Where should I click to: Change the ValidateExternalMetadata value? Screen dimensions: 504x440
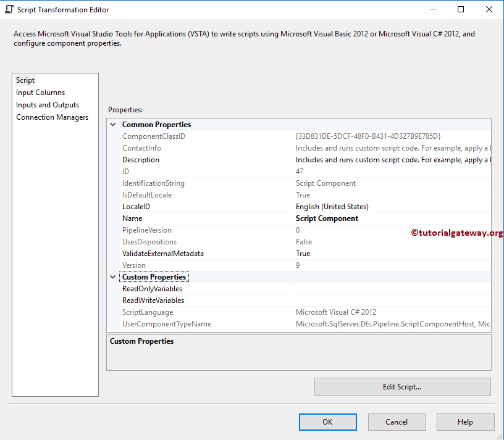click(x=371, y=253)
